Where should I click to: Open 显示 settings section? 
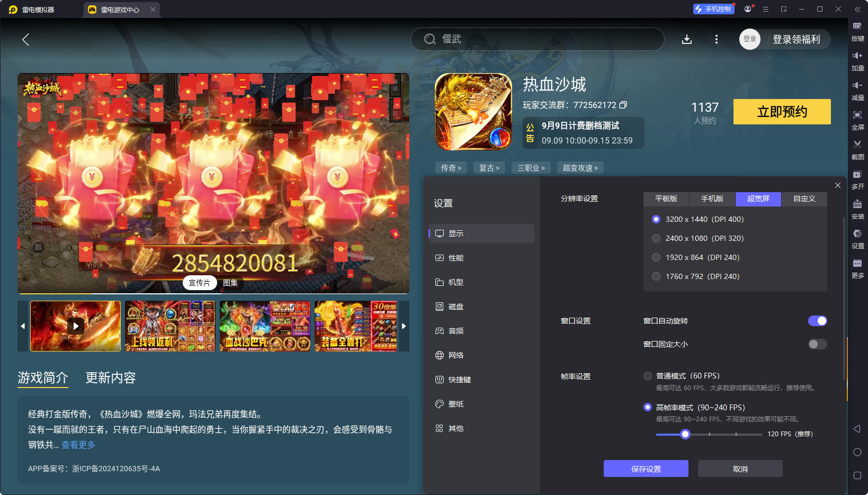click(x=481, y=233)
